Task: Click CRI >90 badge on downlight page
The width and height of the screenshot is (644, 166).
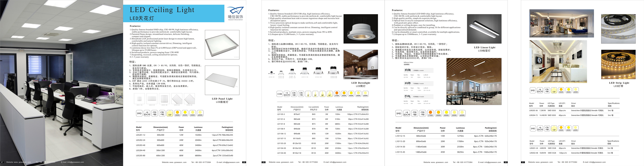Action: 301,94
